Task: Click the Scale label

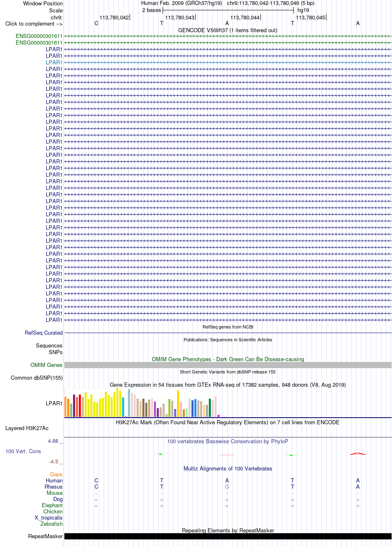Action: tap(56, 11)
